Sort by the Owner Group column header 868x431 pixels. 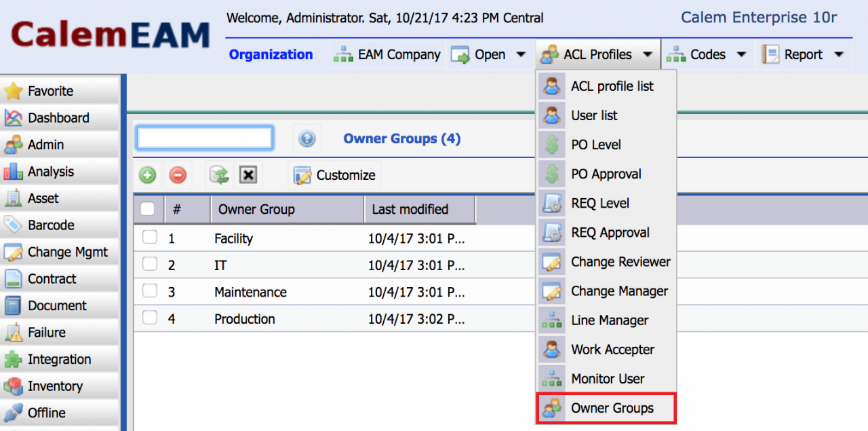click(x=288, y=210)
